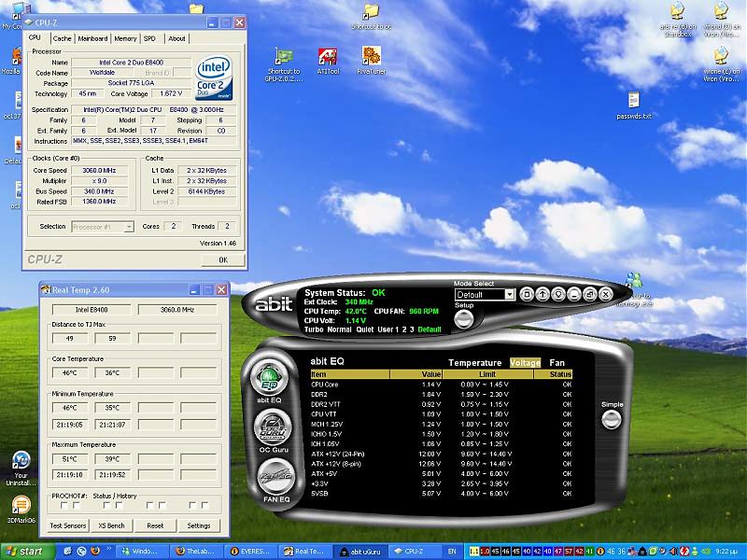
Task: Select the Normal mode in uGuru status
Action: (339, 329)
